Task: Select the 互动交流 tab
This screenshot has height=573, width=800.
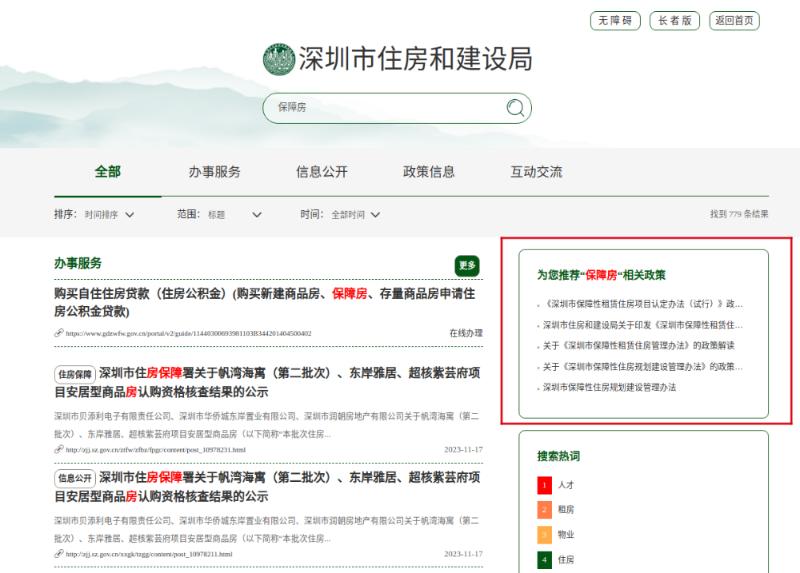Action: (536, 172)
